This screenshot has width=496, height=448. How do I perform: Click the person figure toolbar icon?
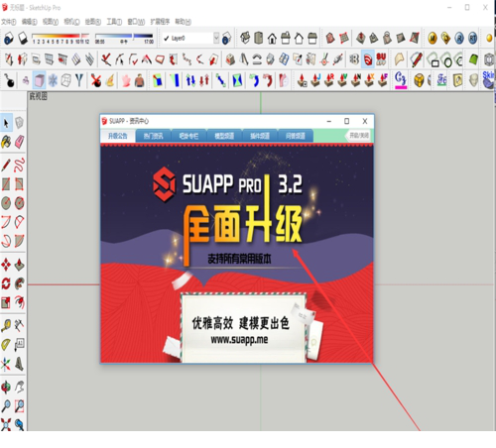[x=140, y=80]
